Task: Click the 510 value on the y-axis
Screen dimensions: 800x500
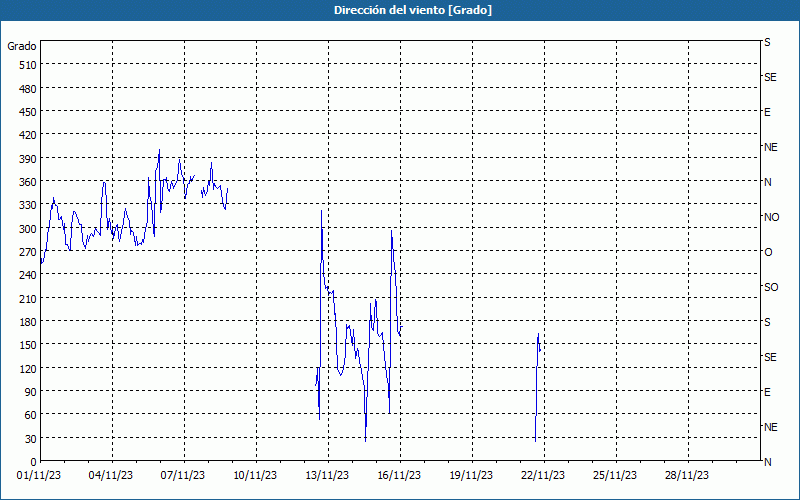Action: (x=28, y=65)
